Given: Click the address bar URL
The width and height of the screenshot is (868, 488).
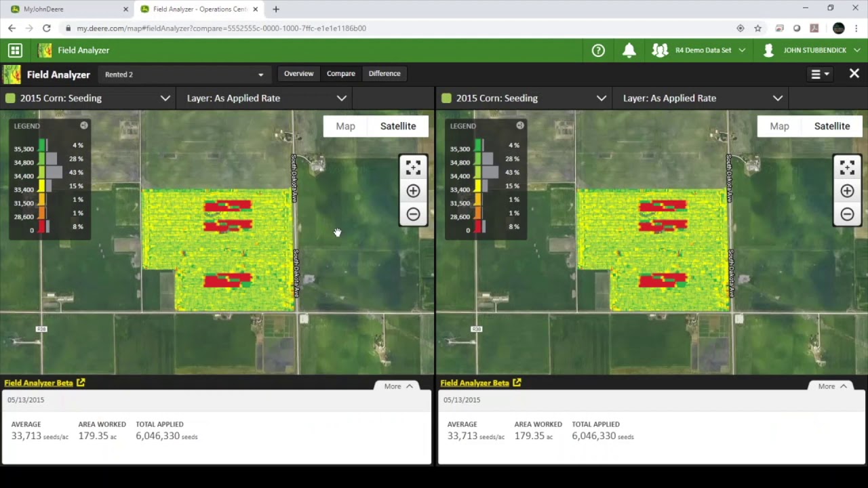Looking at the screenshot, I should click(x=221, y=28).
